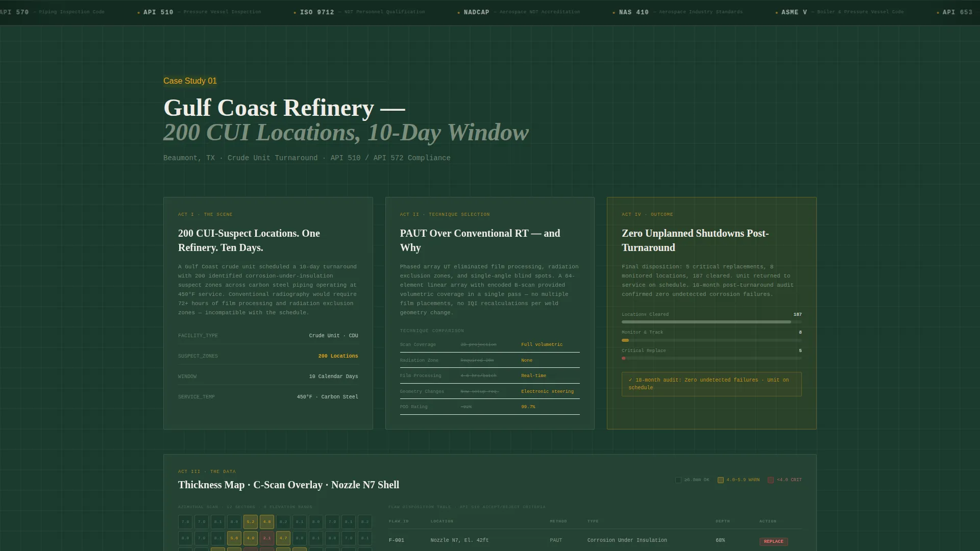Select the 4.9 thickness map cell

tap(251, 538)
